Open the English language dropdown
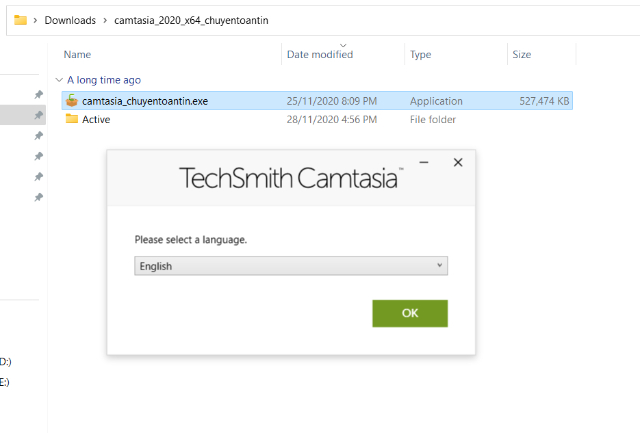Screen dimensions: 640x433 coord(291,266)
